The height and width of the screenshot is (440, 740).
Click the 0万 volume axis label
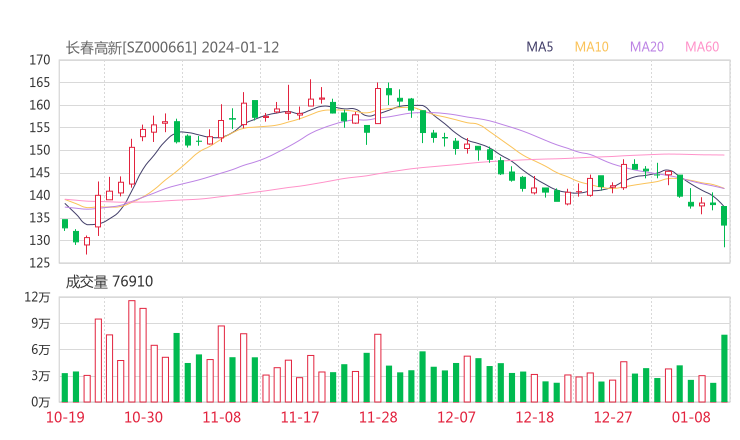41,402
